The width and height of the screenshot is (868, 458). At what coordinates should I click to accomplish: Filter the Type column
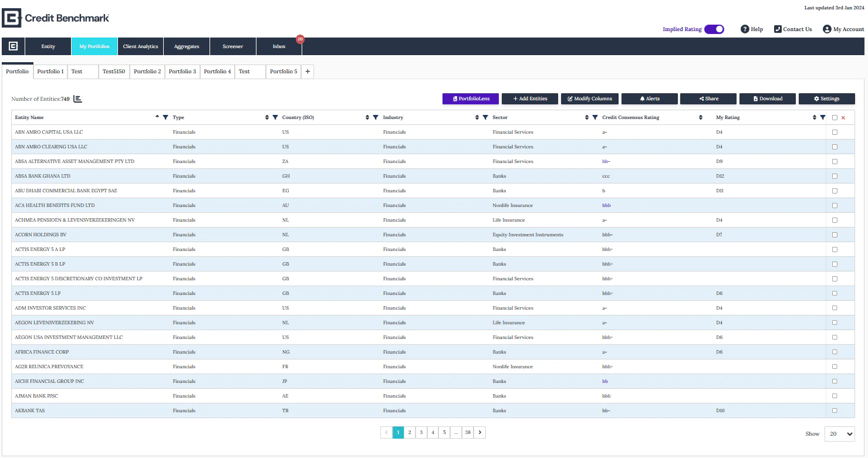pos(275,117)
